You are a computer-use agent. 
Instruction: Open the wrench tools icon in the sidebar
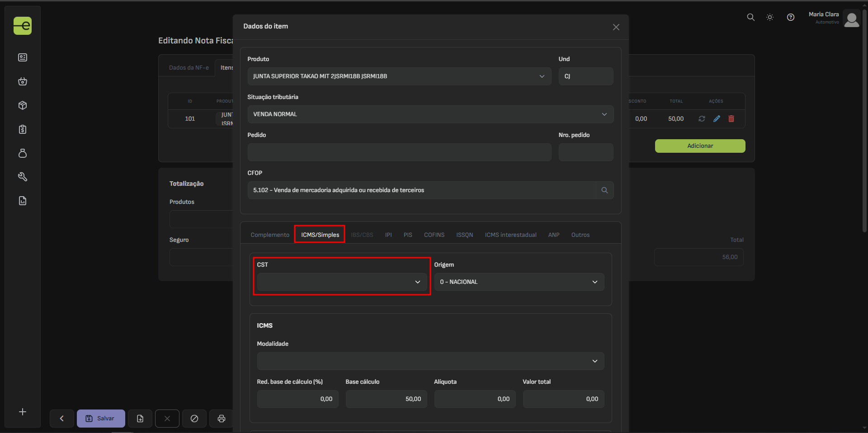pyautogui.click(x=23, y=177)
